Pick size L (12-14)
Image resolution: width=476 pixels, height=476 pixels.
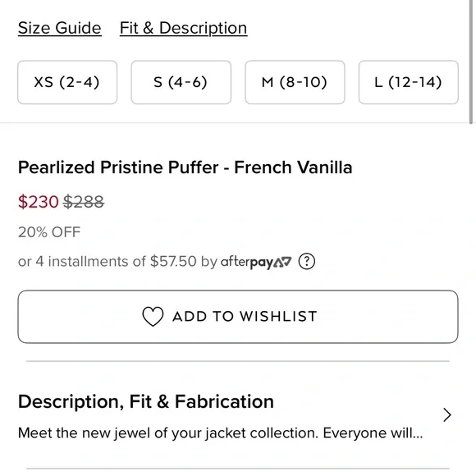tap(409, 82)
